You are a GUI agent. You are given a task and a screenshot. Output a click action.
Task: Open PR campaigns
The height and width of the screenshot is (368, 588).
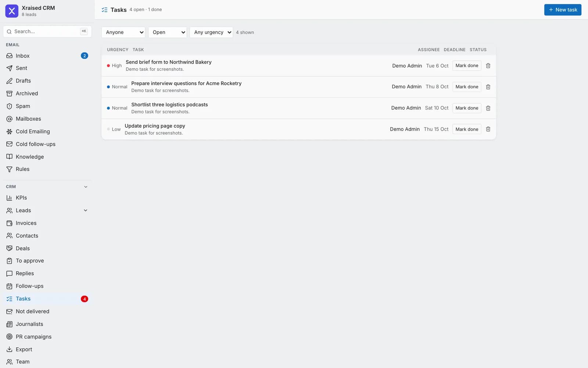coord(47,337)
